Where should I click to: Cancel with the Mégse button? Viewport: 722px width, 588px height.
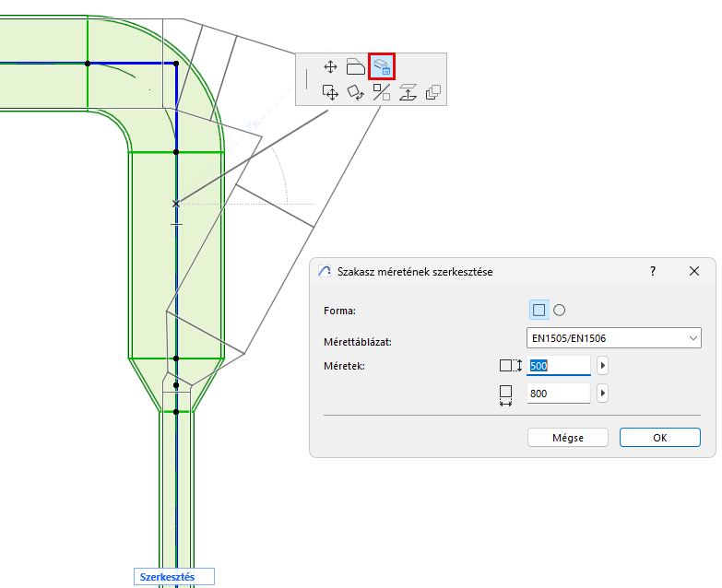point(568,438)
